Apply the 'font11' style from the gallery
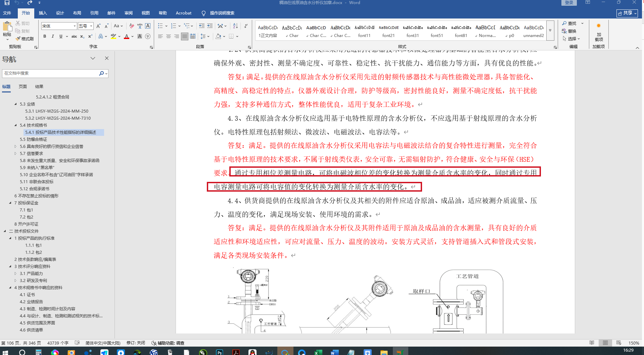The height and width of the screenshot is (355, 644). pyautogui.click(x=364, y=31)
